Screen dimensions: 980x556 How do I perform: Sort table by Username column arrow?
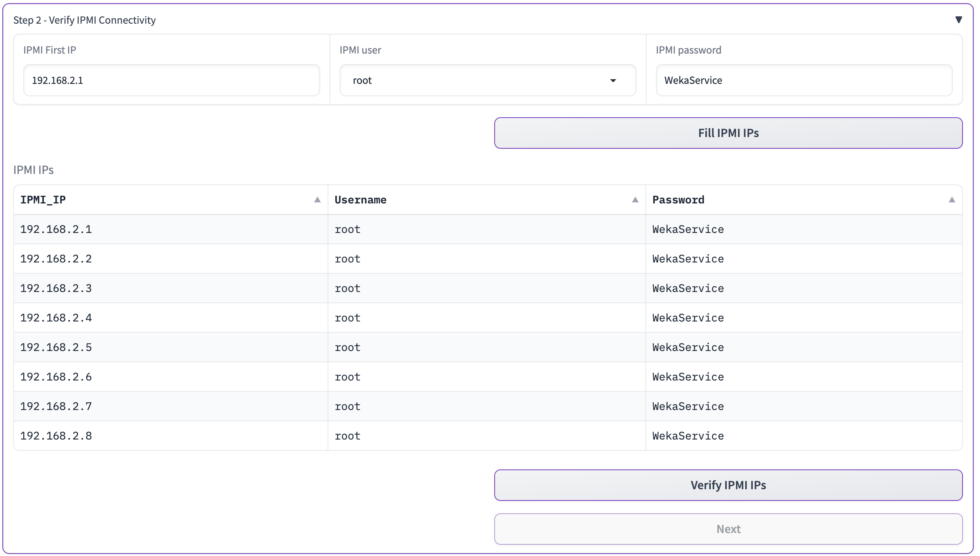coord(635,200)
